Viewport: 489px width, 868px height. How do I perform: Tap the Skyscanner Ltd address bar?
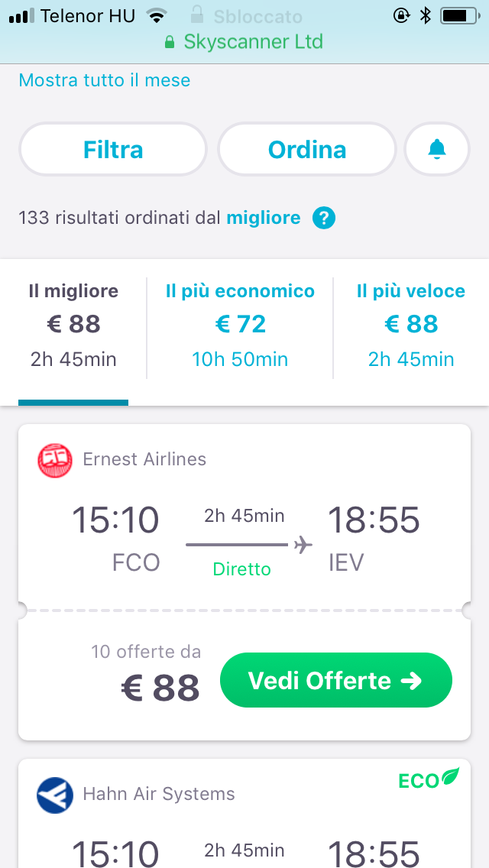click(244, 42)
